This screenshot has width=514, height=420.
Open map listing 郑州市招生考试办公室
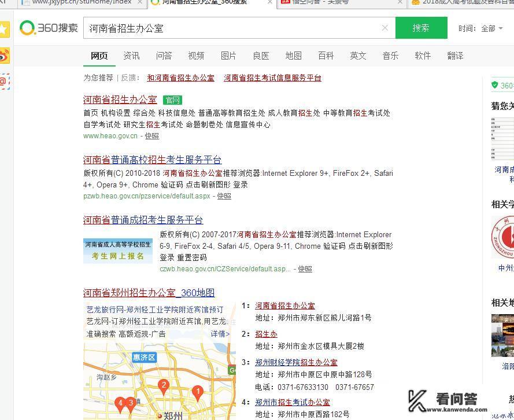(x=293, y=402)
